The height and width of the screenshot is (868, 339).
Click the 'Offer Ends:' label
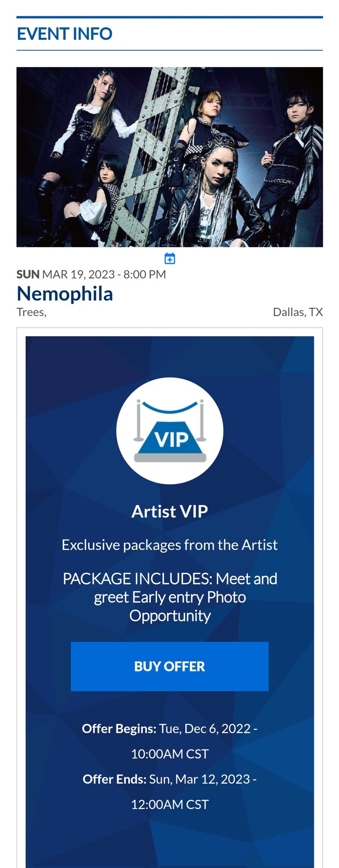(115, 779)
